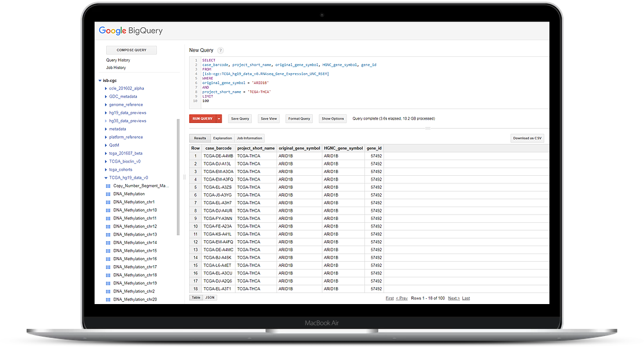The height and width of the screenshot is (347, 644).
Task: Click the table icon beside DNA_Methylation_chr16
Action: tap(108, 259)
